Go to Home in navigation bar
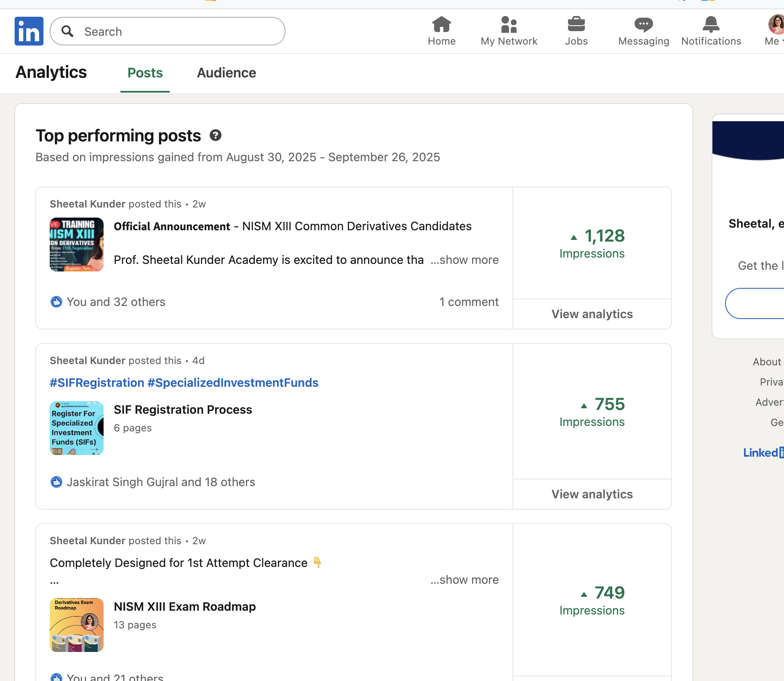Image resolution: width=784 pixels, height=681 pixels. click(442, 31)
